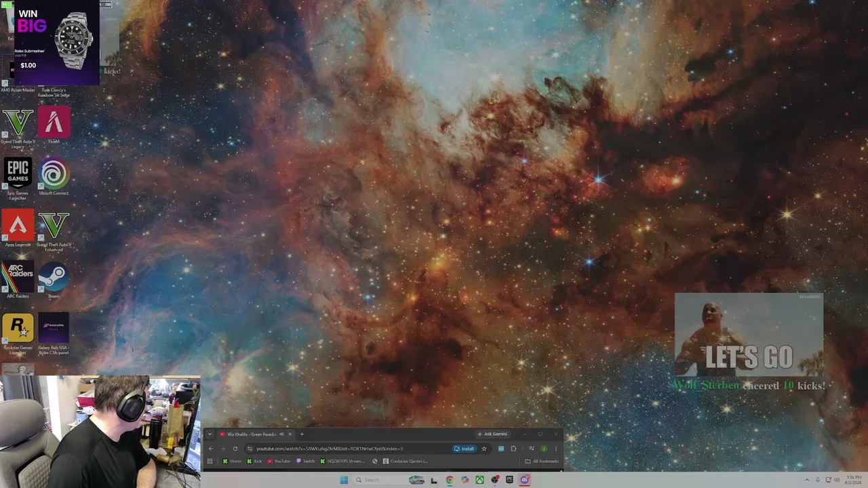Open the YouTube bookmark
This screenshot has height=488, width=868.
pyautogui.click(x=279, y=462)
